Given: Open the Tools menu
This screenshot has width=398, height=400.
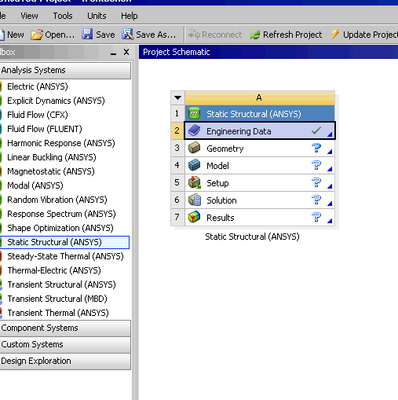Looking at the screenshot, I should pyautogui.click(x=63, y=16).
